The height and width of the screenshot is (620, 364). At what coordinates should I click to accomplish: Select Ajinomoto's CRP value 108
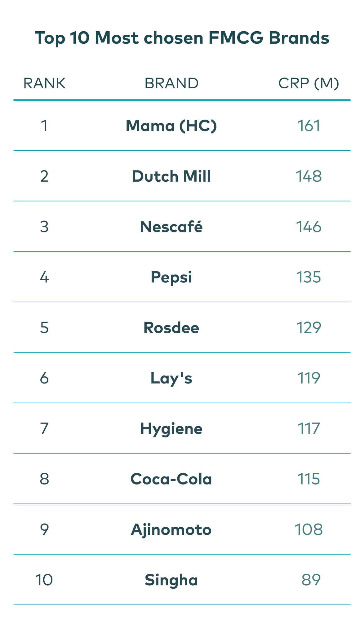pos(309,529)
